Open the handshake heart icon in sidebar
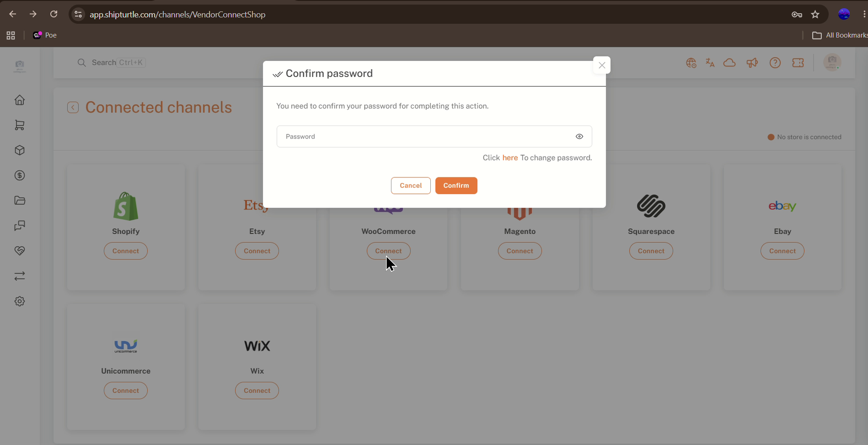Image resolution: width=868 pixels, height=445 pixels. pyautogui.click(x=20, y=251)
